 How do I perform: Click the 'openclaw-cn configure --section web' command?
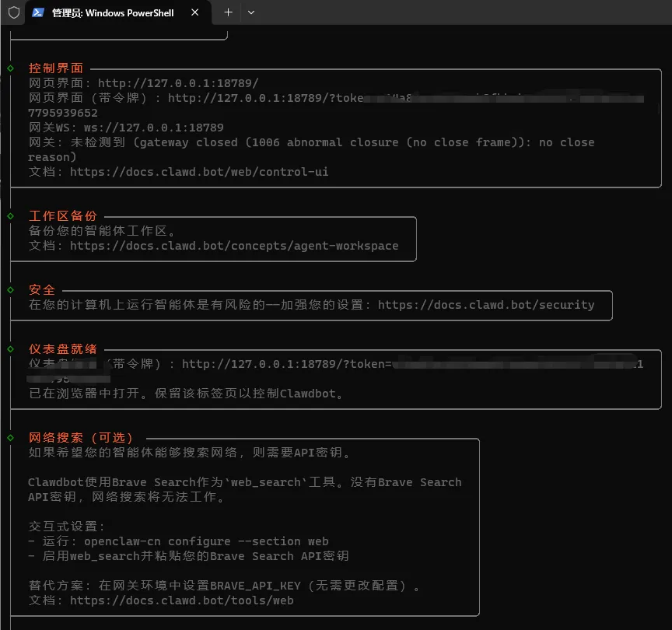click(206, 541)
